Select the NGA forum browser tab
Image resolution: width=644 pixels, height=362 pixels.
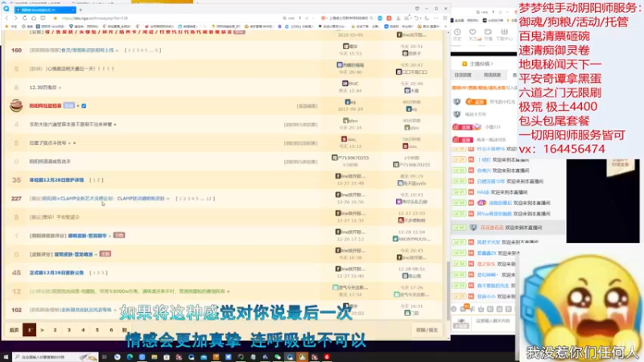click(x=44, y=10)
